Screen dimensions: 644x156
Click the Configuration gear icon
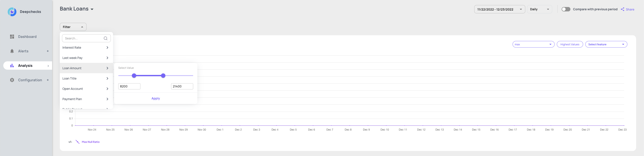click(x=12, y=80)
